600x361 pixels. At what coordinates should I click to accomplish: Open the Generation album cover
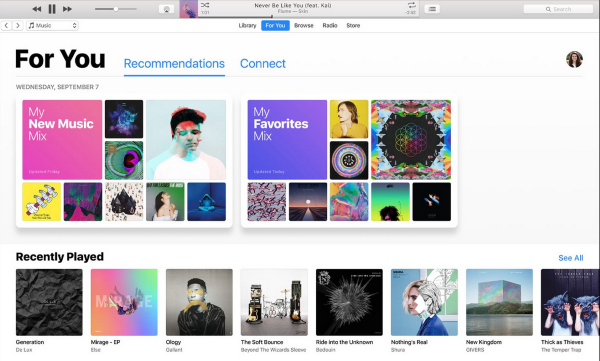tap(49, 302)
